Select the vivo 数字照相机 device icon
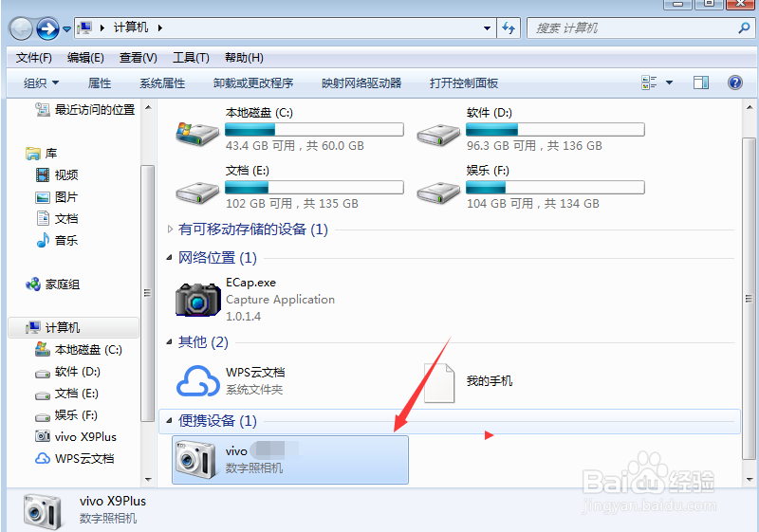 [195, 459]
